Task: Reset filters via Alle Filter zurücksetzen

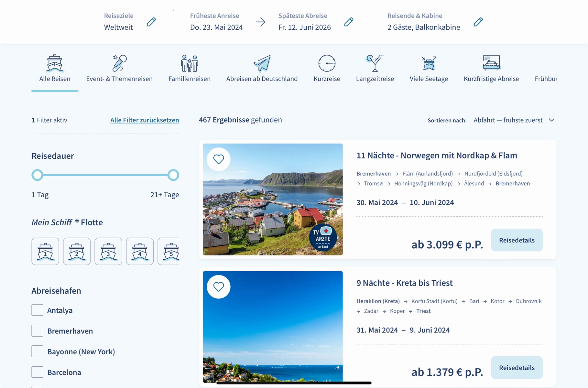Action: (145, 120)
